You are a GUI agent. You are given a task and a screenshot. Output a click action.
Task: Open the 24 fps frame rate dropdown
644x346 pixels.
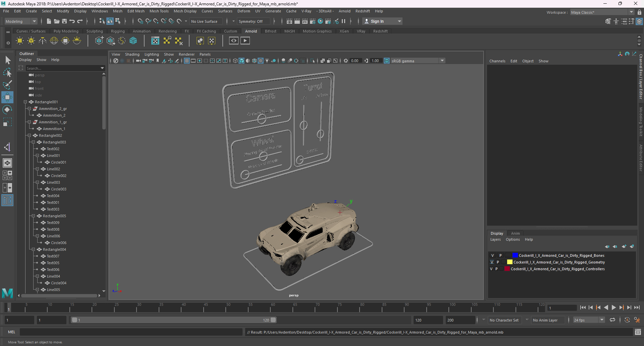[589, 320]
